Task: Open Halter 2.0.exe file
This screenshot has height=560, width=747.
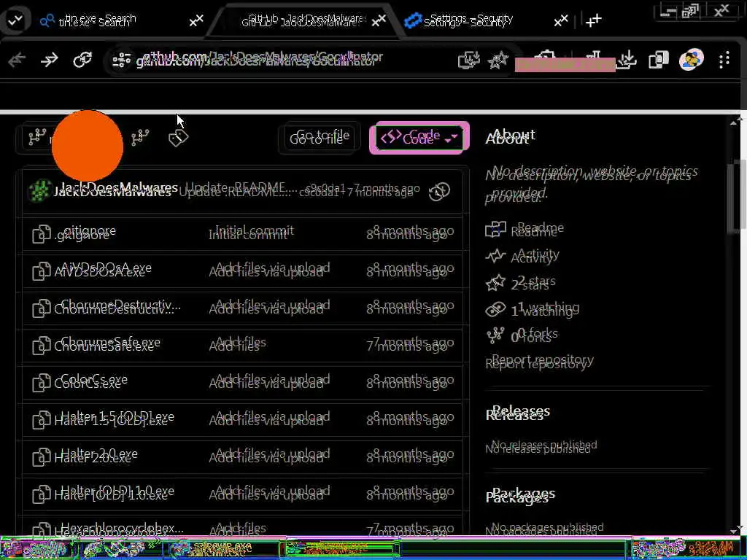Action: (x=96, y=456)
